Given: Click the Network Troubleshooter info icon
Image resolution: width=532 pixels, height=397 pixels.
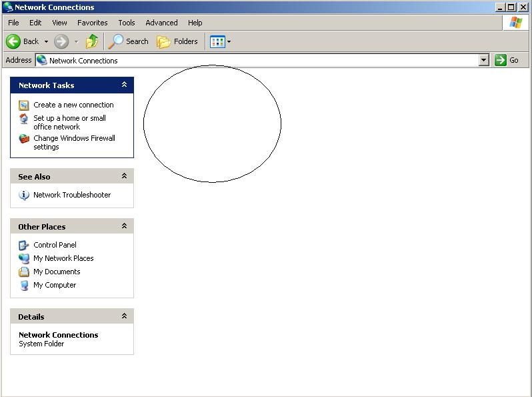Looking at the screenshot, I should click(24, 195).
